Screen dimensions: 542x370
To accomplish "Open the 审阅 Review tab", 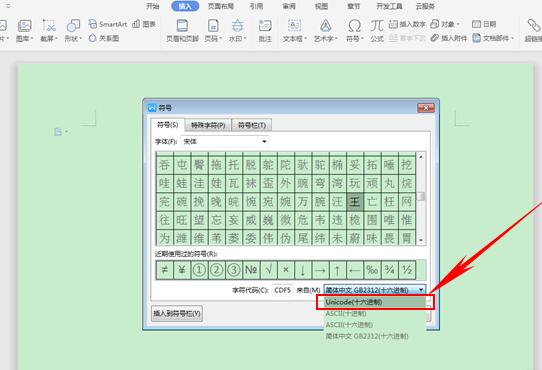I will 289,6.
